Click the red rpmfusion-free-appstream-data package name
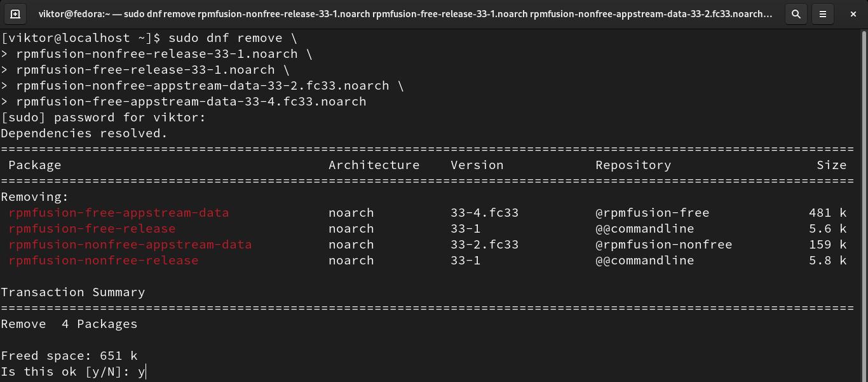The image size is (868, 382). click(x=119, y=213)
